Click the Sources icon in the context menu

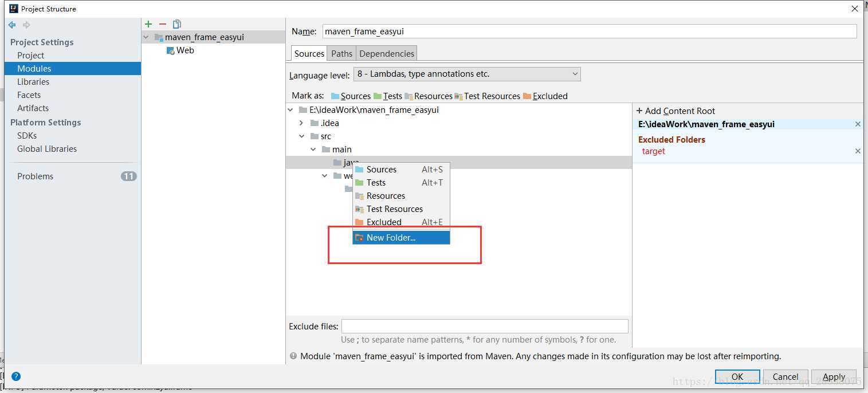point(359,170)
